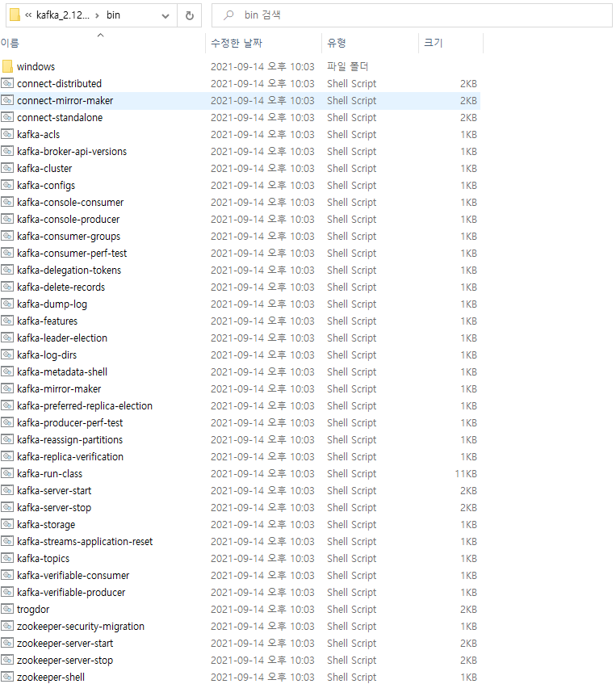Expand the hidden path chevron before kafka_2.12
This screenshot has width=616, height=684.
pos(28,15)
